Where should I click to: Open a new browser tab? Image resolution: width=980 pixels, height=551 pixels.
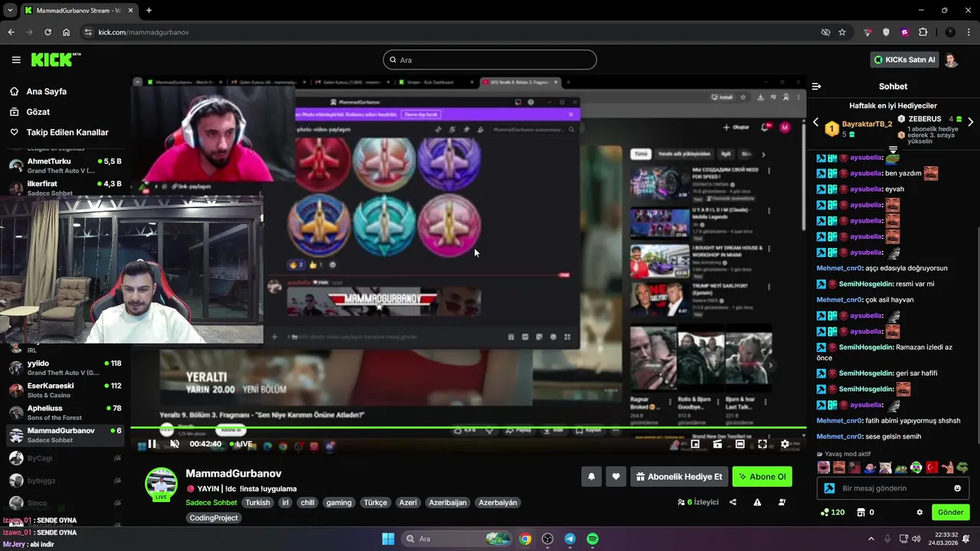pos(149,10)
